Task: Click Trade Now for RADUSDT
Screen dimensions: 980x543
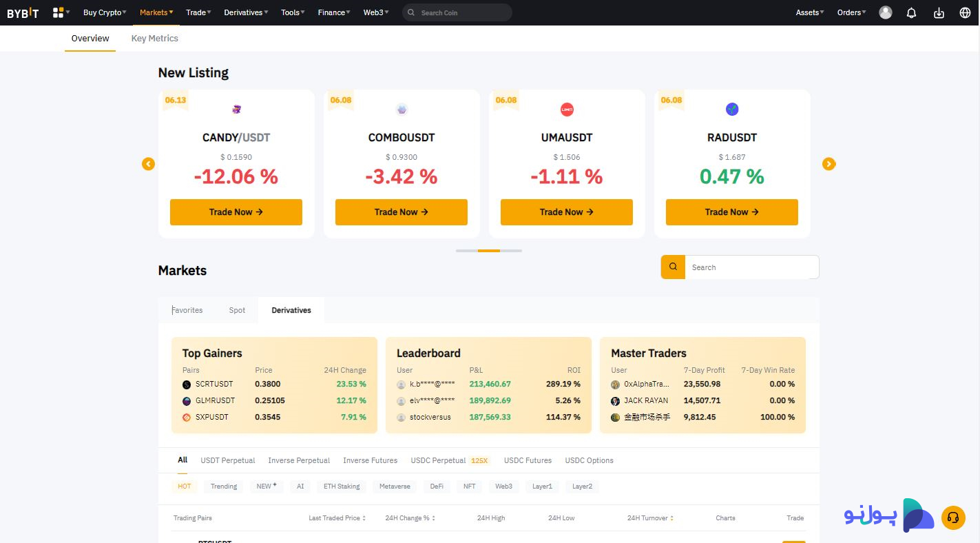Action: click(732, 212)
